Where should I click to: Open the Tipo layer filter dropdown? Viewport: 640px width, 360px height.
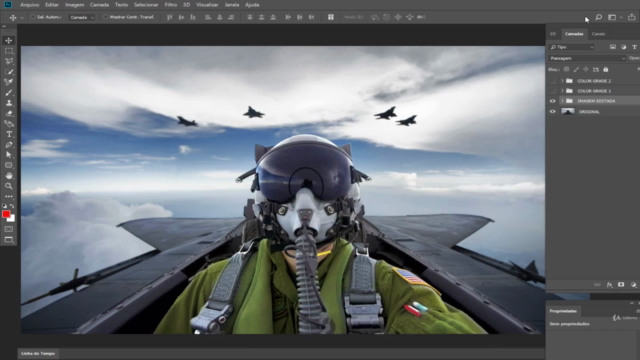571,47
